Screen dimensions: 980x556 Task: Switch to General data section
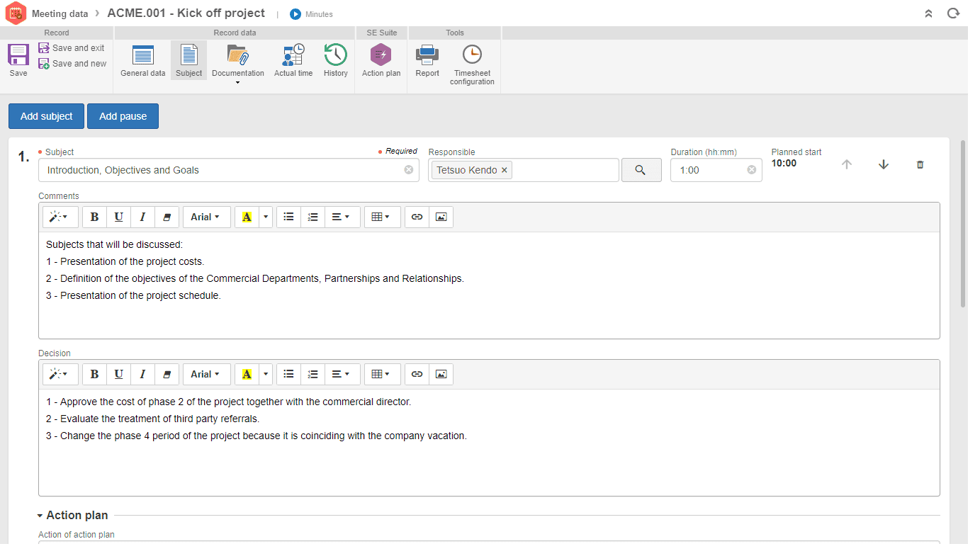[x=142, y=60]
